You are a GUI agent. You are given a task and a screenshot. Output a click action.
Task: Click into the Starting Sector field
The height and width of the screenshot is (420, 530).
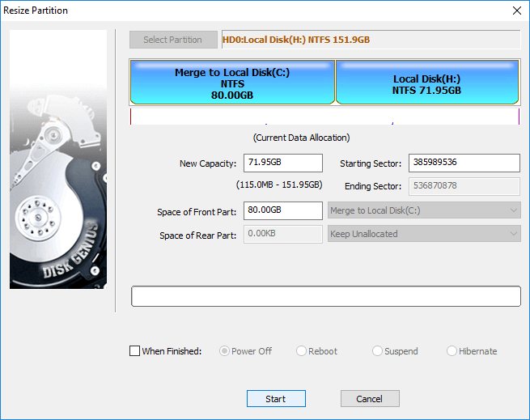(x=464, y=163)
